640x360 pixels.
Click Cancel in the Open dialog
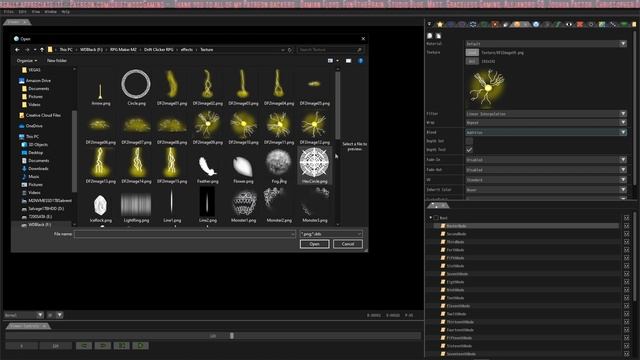[x=348, y=244]
